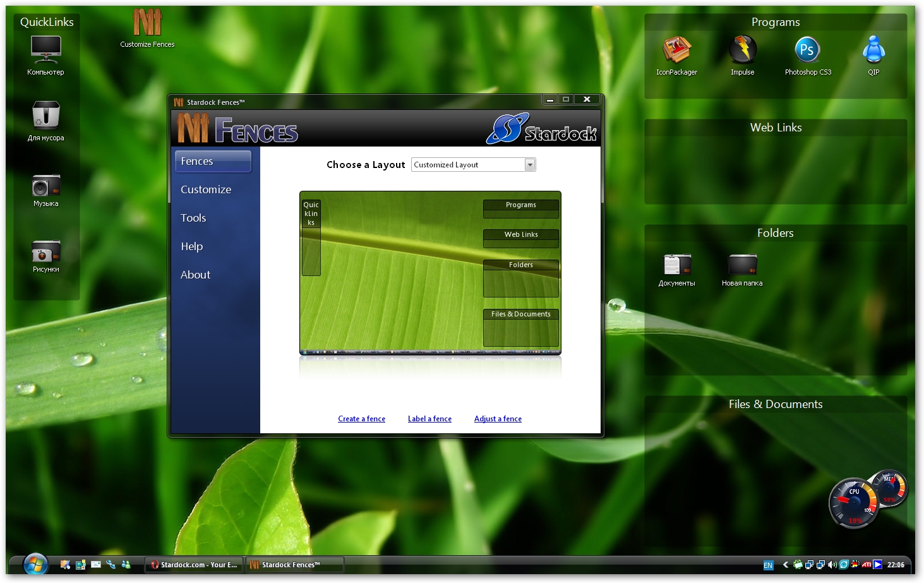Open the mail envelope quick launch icon
This screenshot has height=583, width=924.
pos(95,565)
